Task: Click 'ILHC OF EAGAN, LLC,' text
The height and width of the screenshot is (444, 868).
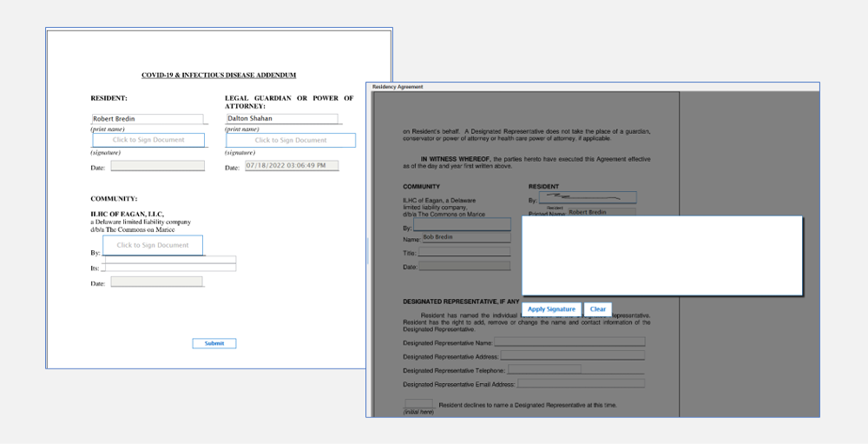Action: coord(128,214)
